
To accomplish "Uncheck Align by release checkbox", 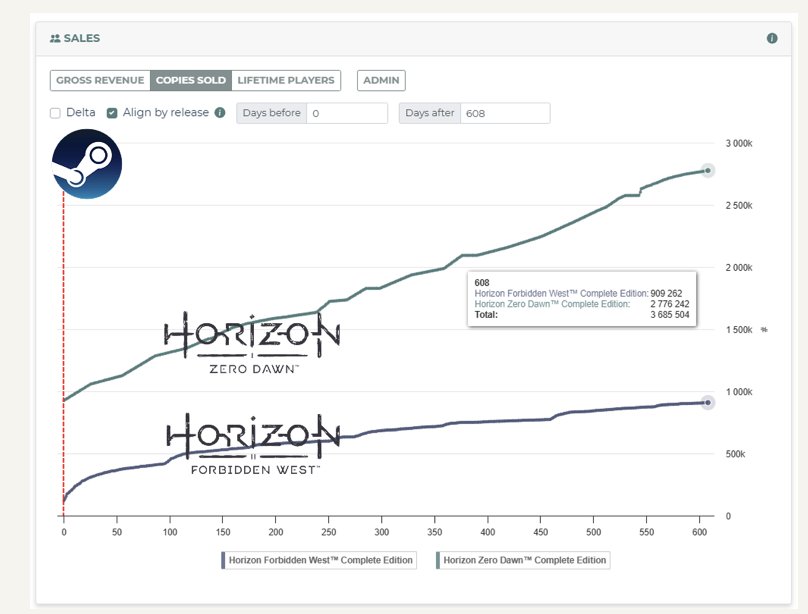I will click(112, 113).
